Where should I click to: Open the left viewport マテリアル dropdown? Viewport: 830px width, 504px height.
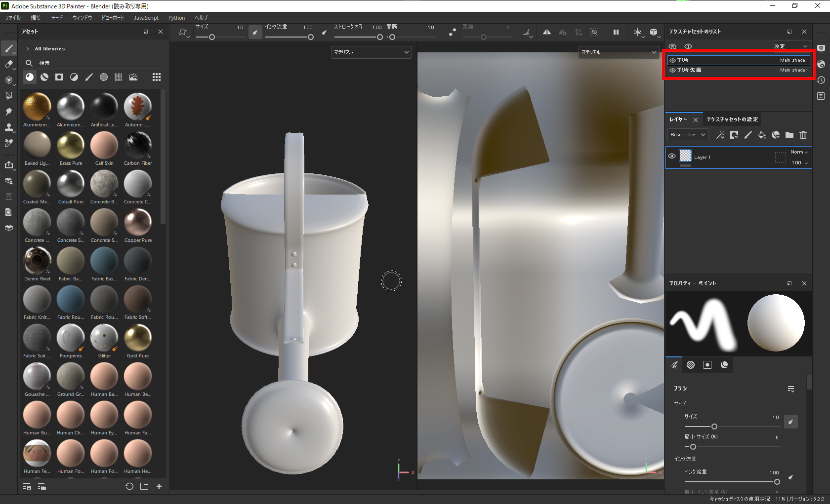371,52
